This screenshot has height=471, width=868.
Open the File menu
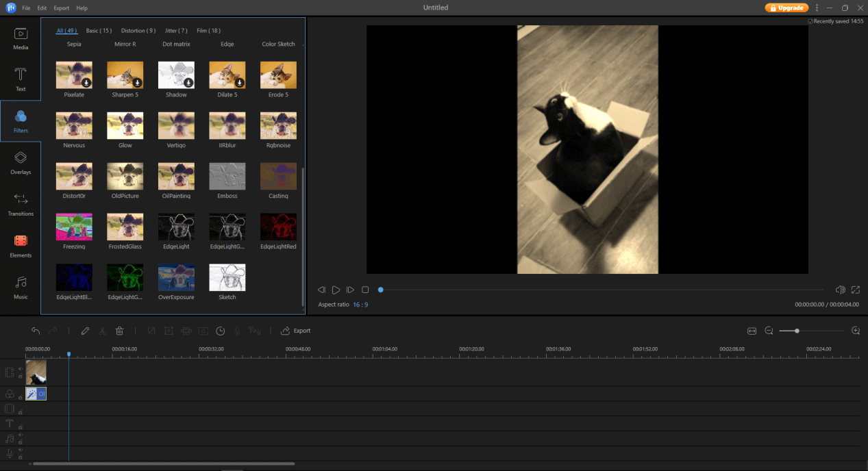click(x=26, y=8)
